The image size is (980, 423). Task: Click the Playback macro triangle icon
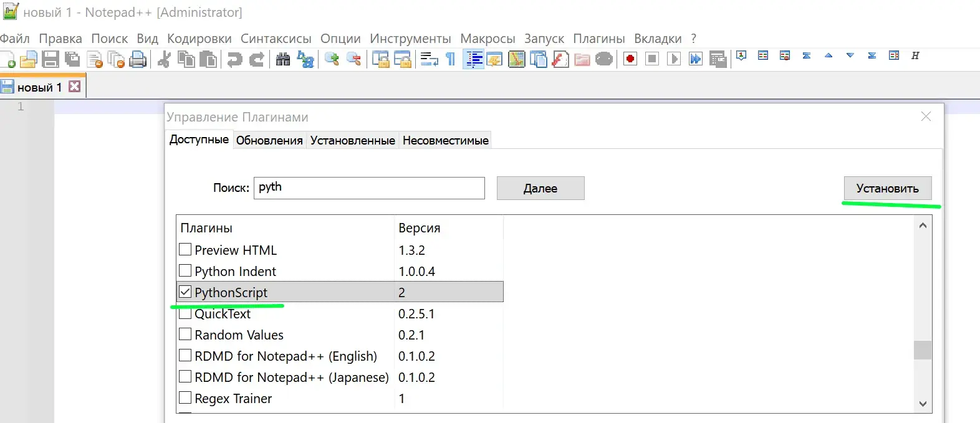tap(673, 59)
